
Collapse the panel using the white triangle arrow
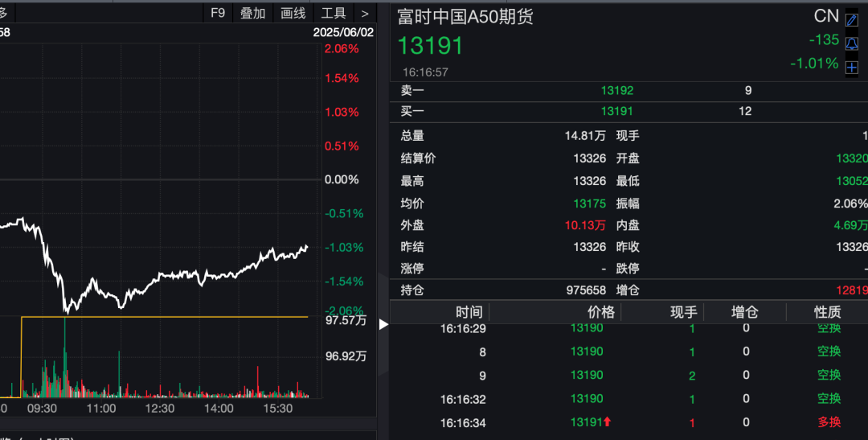383,324
